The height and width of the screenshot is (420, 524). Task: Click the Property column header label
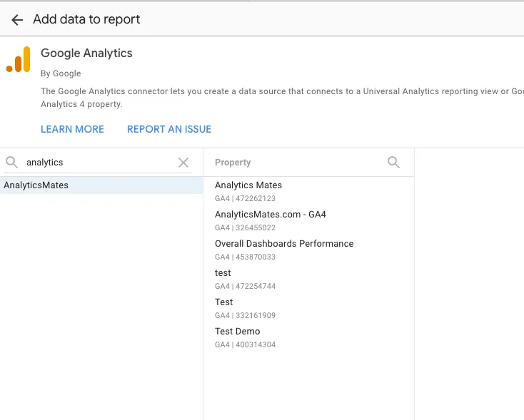point(233,163)
